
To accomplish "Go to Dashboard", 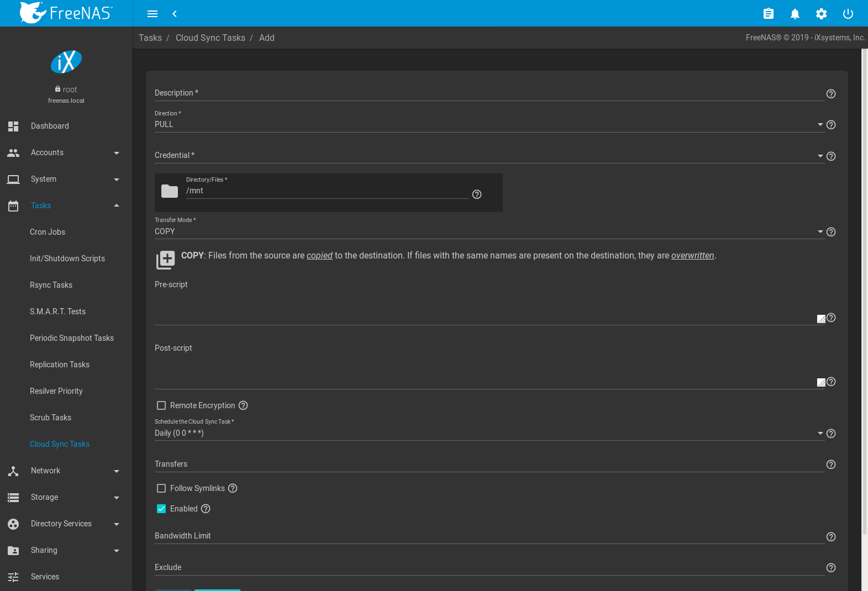I will point(66,126).
